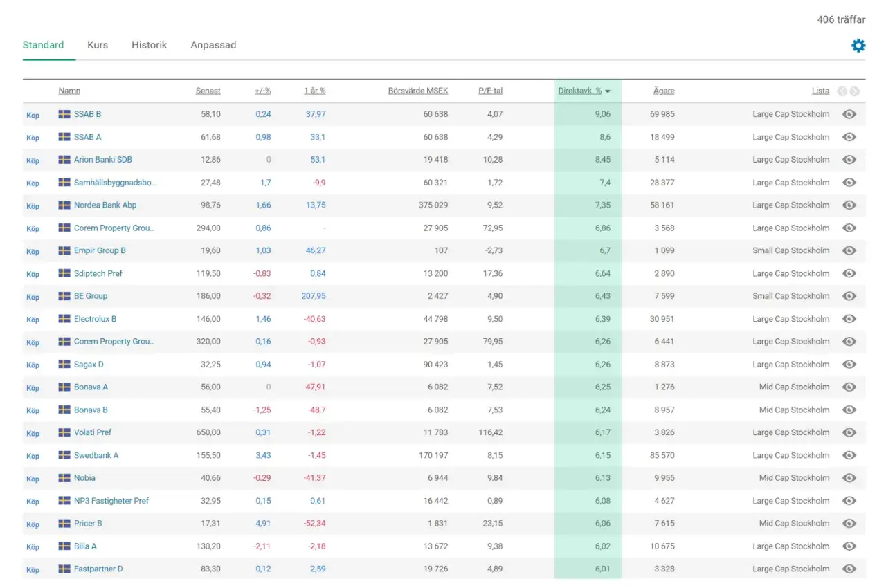
Task: Open the Kurs tab
Action: (98, 45)
